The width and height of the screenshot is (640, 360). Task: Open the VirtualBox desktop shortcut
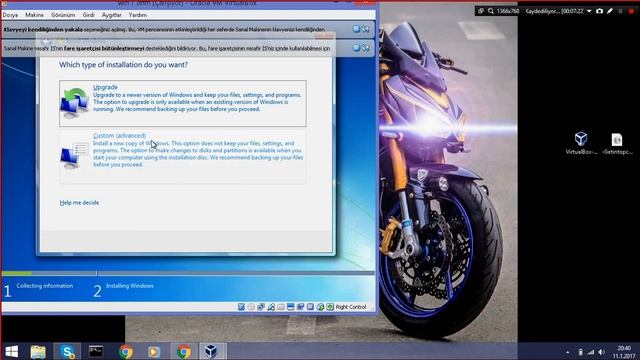581,143
